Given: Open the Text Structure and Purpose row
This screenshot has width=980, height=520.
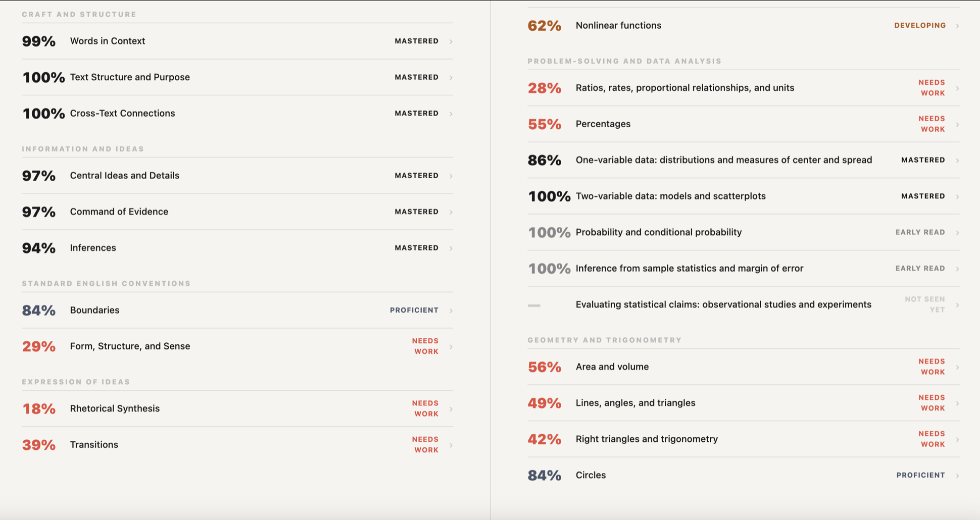Looking at the screenshot, I should [237, 77].
